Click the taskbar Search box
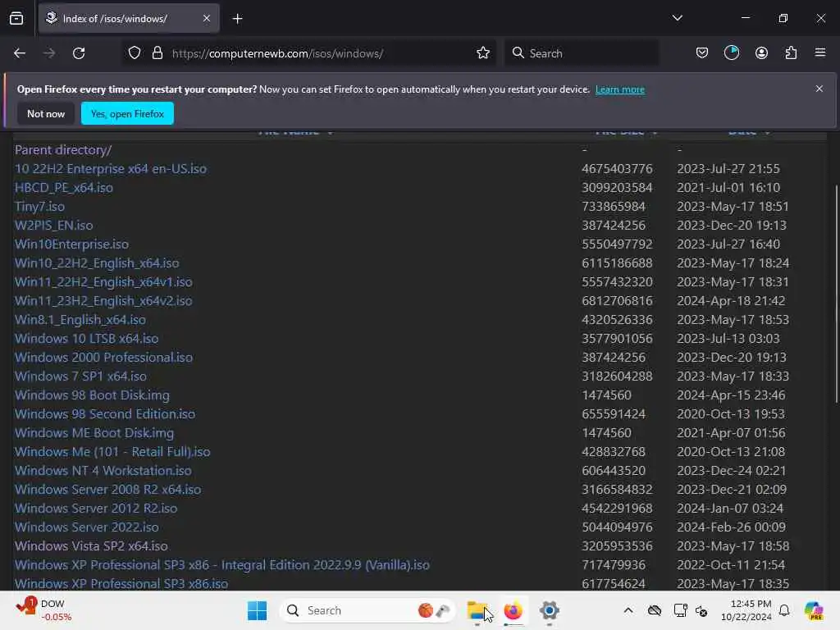840x630 pixels. tap(367, 610)
